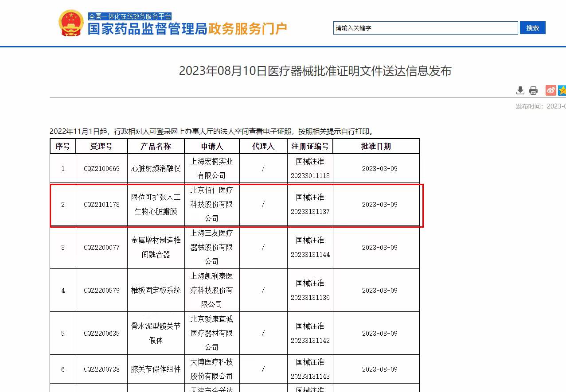The height and width of the screenshot is (392, 566).
Task: Click applicant 大博医疗科技股份有限公司
Action: click(211, 369)
